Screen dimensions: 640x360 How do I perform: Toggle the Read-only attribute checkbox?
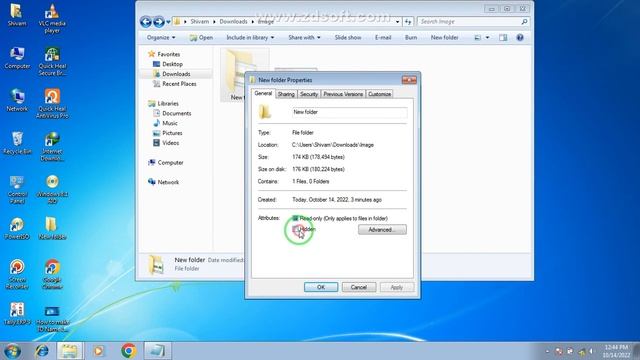click(x=296, y=218)
